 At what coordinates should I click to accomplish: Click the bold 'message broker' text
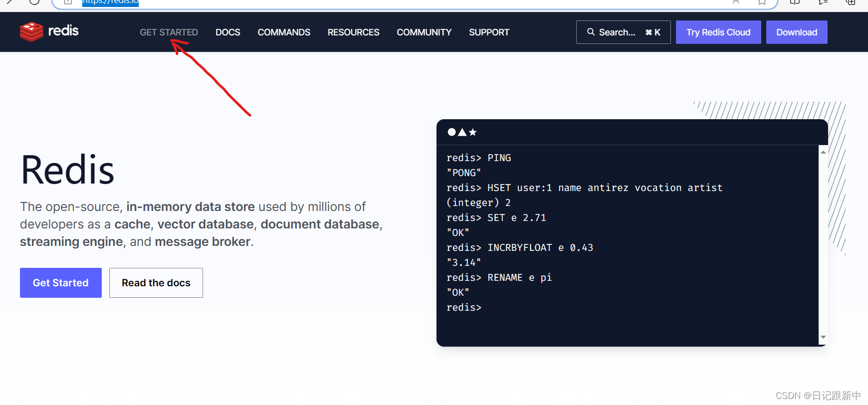coord(203,242)
